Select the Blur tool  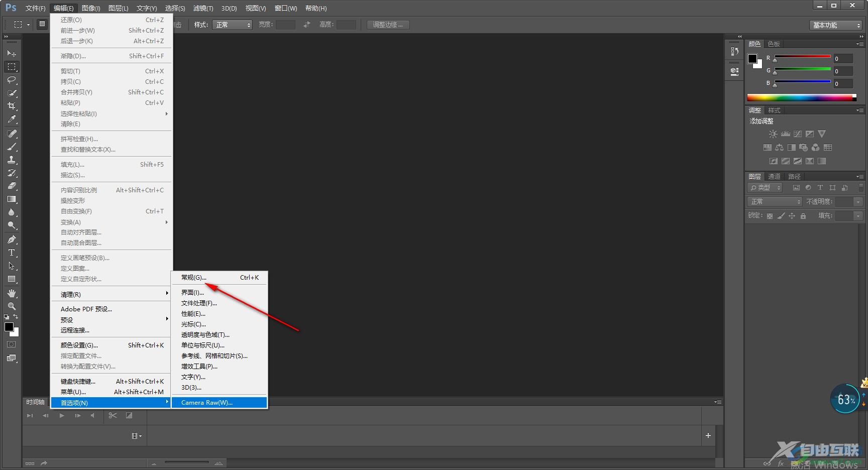point(12,212)
